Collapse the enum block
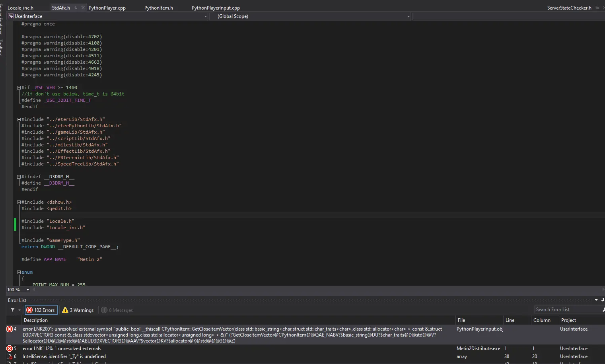This screenshot has width=605, height=364. point(19,272)
